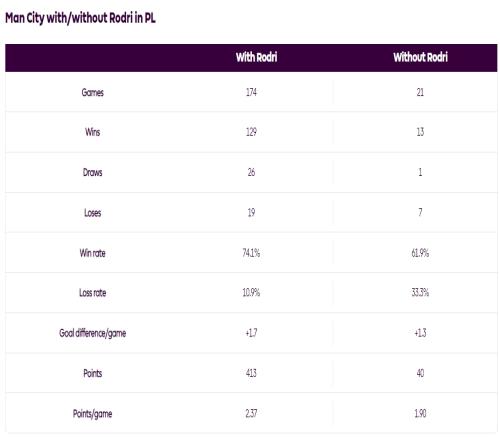
Task: Select the 'Goal difference/game' row label
Action: point(93,333)
